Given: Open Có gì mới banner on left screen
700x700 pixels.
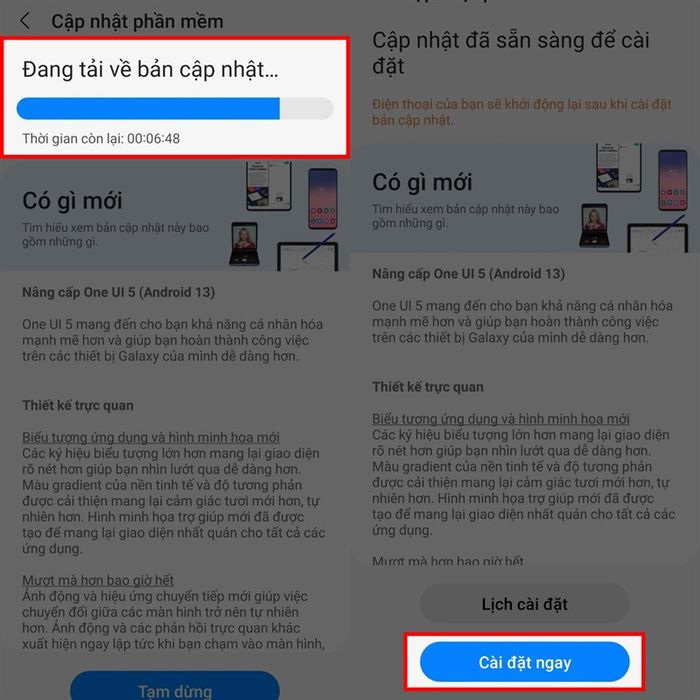Looking at the screenshot, I should [x=170, y=215].
